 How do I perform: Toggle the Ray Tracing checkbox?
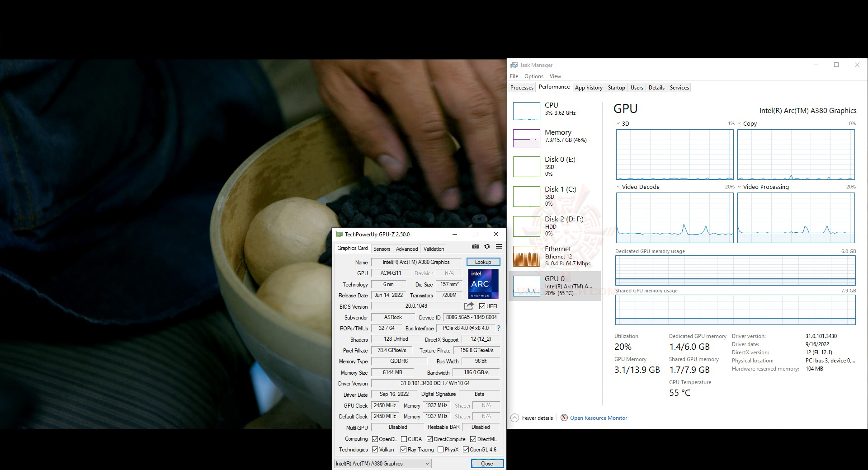pyautogui.click(x=403, y=449)
